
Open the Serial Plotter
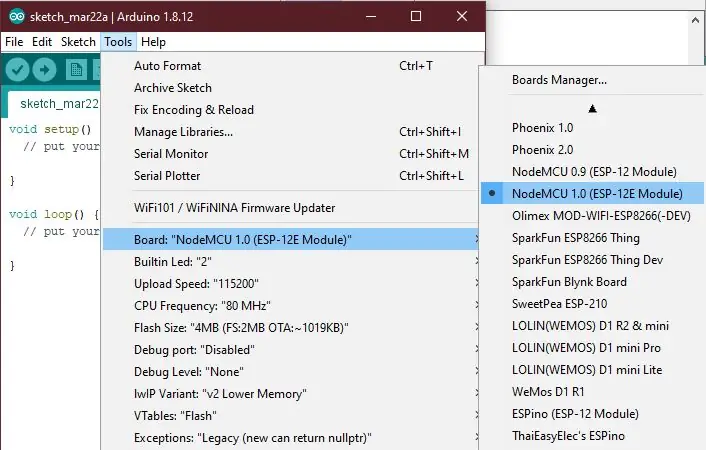coord(291,176)
